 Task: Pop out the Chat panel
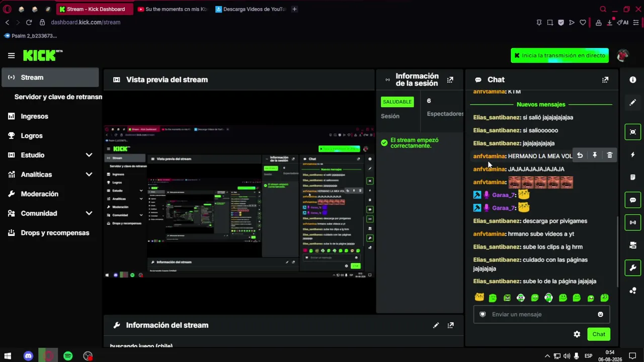(x=605, y=79)
